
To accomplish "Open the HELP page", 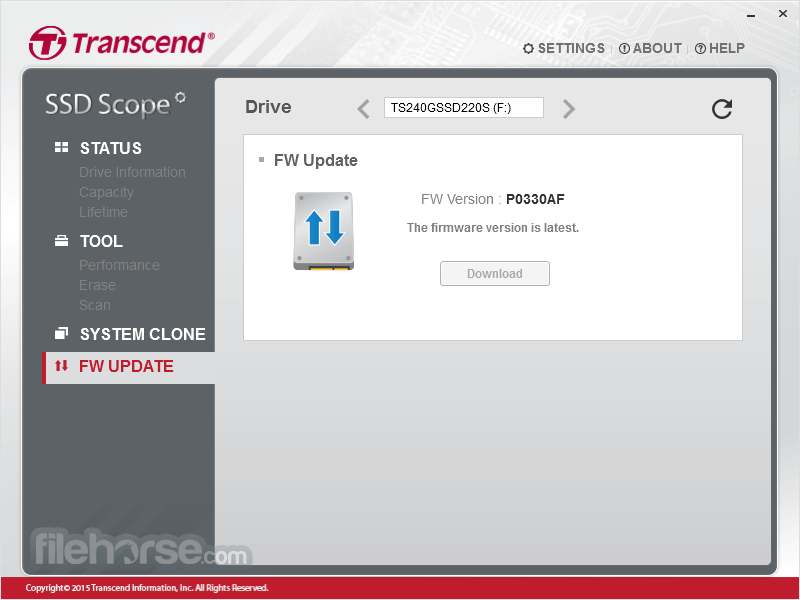I will 720,48.
